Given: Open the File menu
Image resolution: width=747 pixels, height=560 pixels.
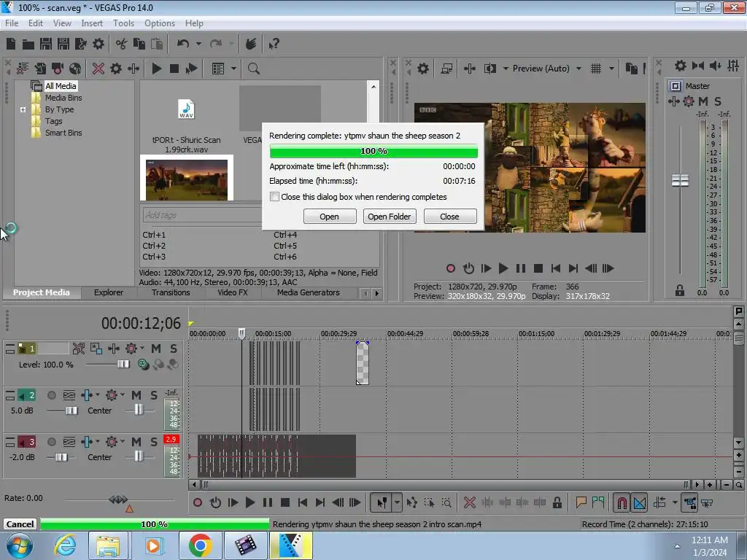Looking at the screenshot, I should point(12,23).
